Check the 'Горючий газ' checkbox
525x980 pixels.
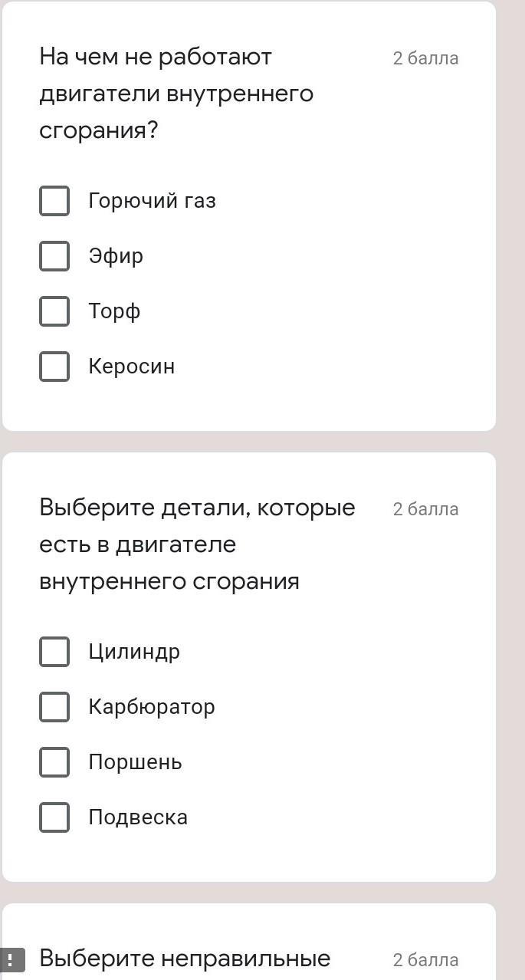click(54, 201)
